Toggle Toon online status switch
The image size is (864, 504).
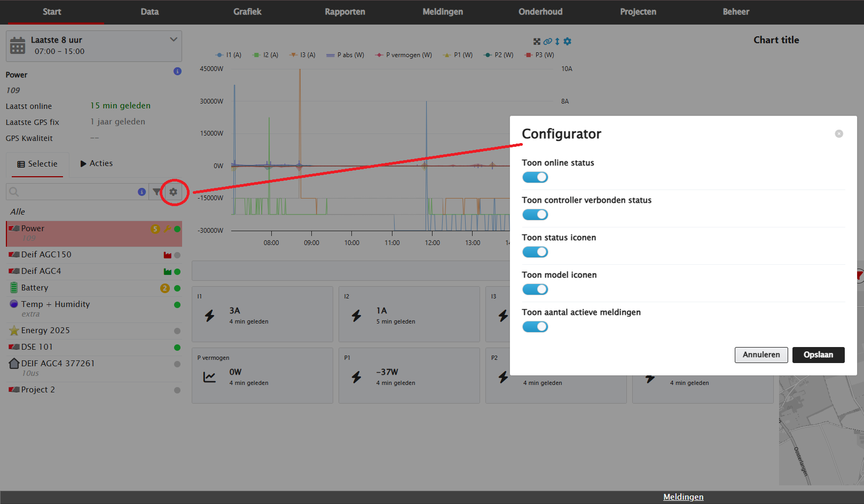[x=535, y=177]
